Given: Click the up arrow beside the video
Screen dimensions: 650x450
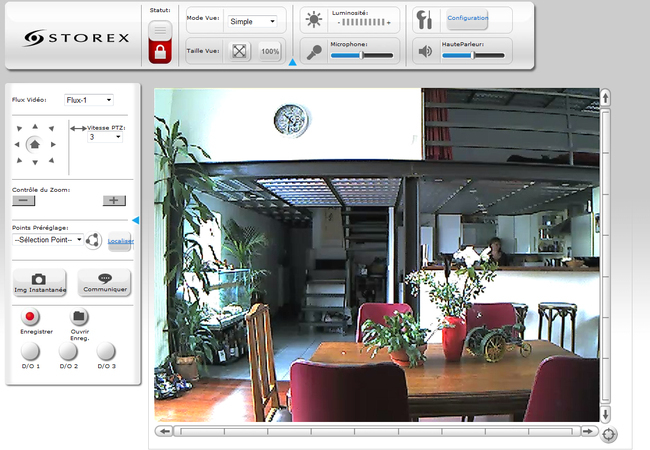Looking at the screenshot, I should point(605,98).
